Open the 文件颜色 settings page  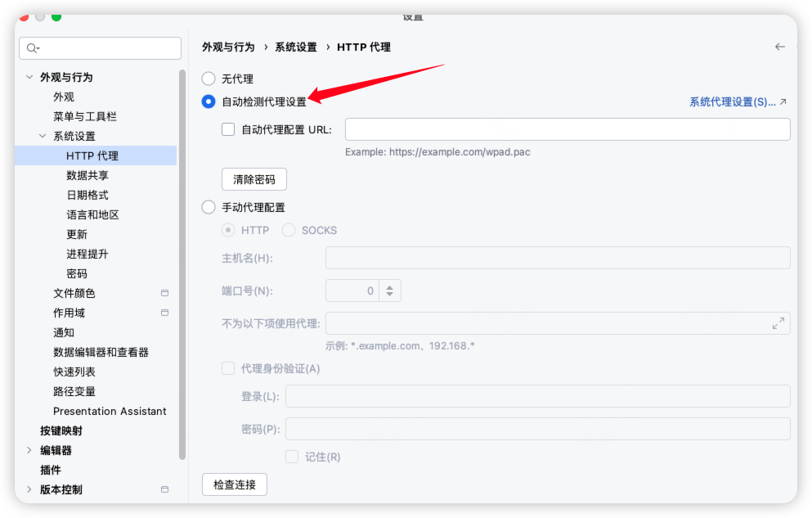[x=74, y=293]
